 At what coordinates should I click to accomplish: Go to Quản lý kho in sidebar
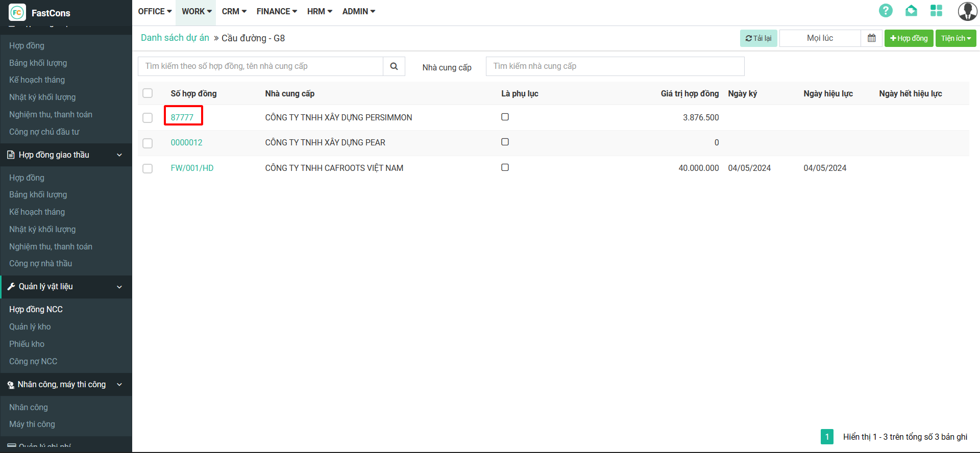(x=30, y=327)
